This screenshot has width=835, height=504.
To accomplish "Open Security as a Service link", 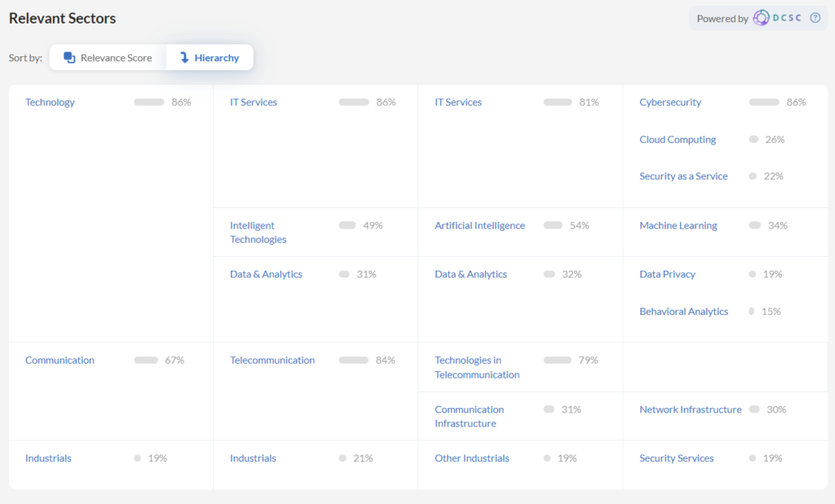I will click(x=683, y=176).
